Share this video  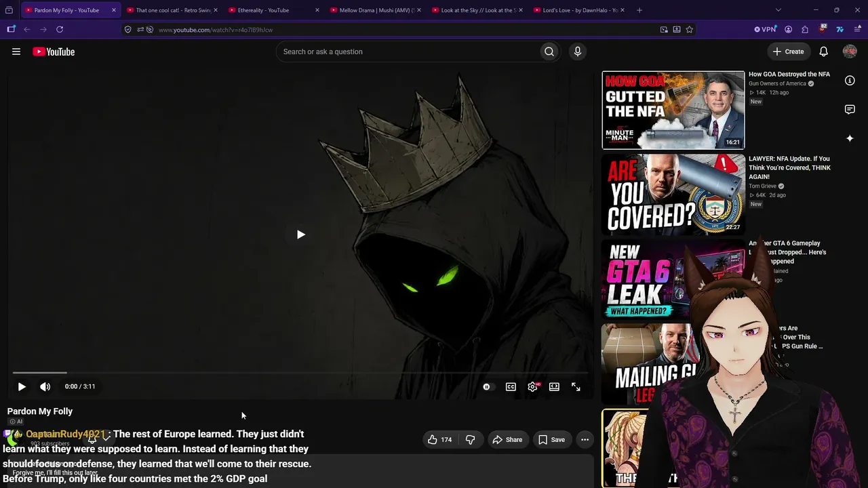tap(507, 440)
